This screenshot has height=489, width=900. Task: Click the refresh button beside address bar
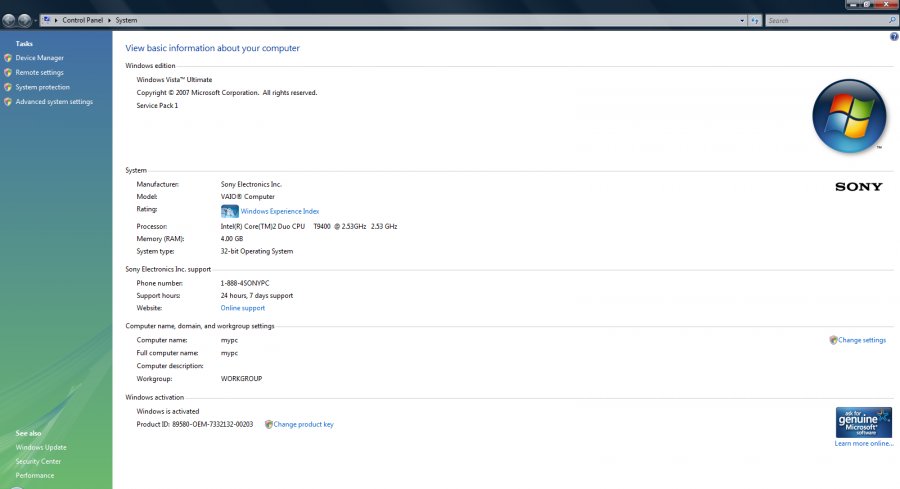755,21
